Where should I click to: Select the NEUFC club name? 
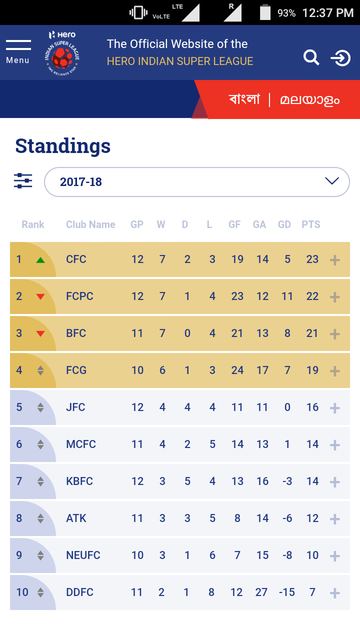83,555
